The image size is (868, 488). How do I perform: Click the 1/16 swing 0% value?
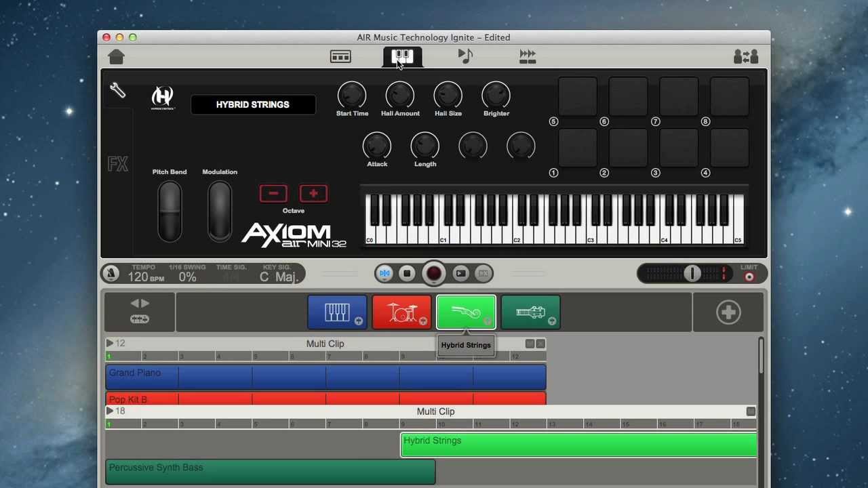click(x=187, y=277)
